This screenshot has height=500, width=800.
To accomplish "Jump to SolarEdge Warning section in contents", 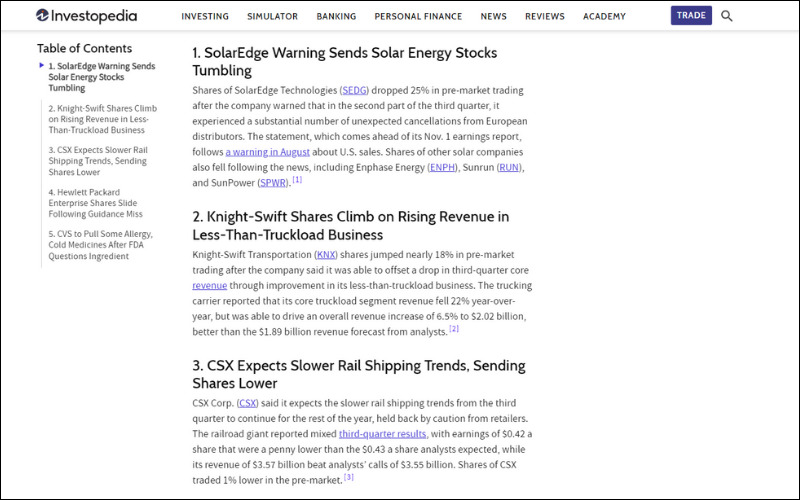I will click(102, 77).
